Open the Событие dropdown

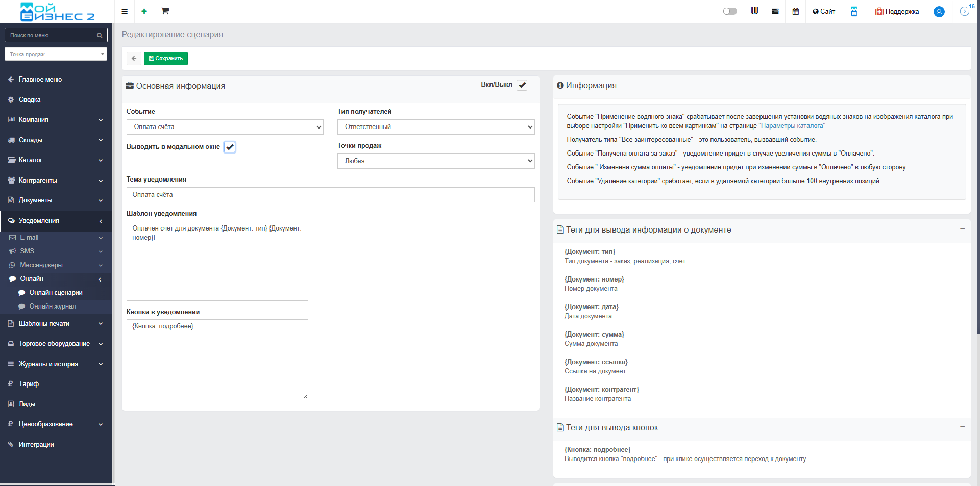coord(225,127)
